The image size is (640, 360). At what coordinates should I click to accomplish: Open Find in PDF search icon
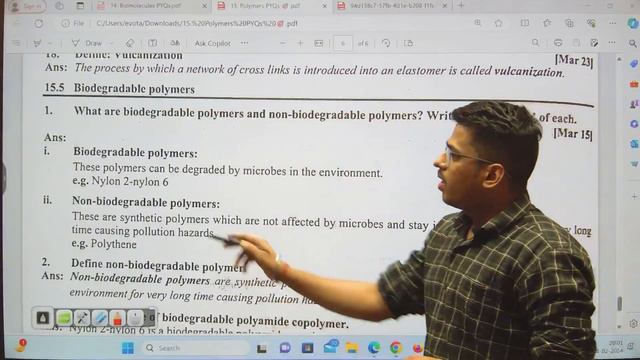click(536, 42)
